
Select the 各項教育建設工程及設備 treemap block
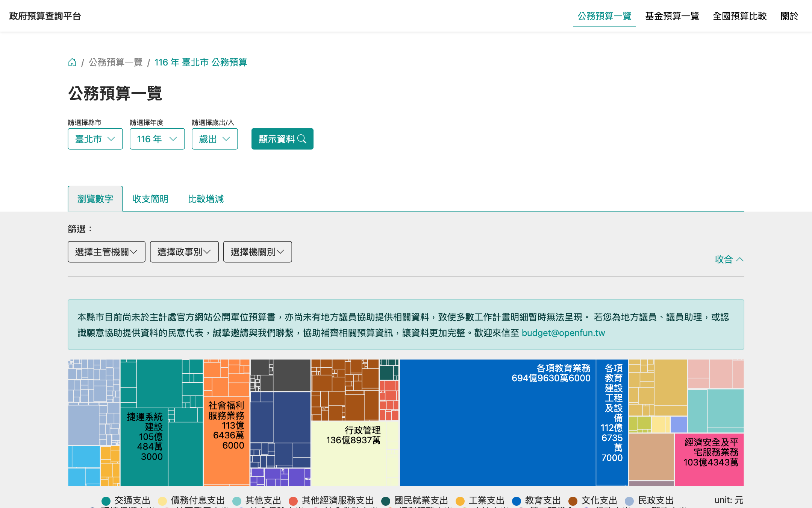(612, 422)
